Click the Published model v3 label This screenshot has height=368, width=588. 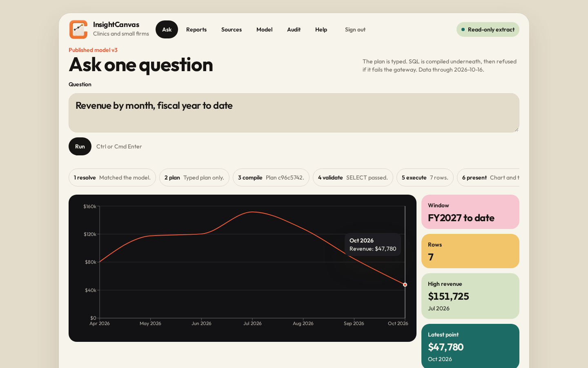pyautogui.click(x=93, y=50)
